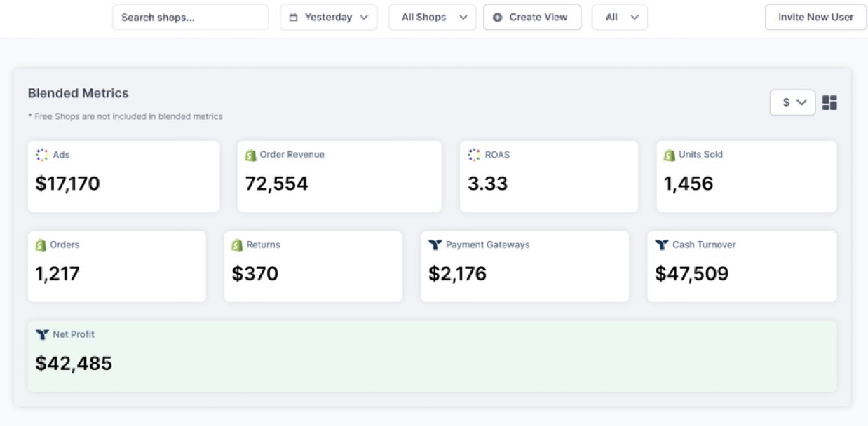The width and height of the screenshot is (868, 426).
Task: Open the Yesterday date range dropdown
Action: point(328,17)
